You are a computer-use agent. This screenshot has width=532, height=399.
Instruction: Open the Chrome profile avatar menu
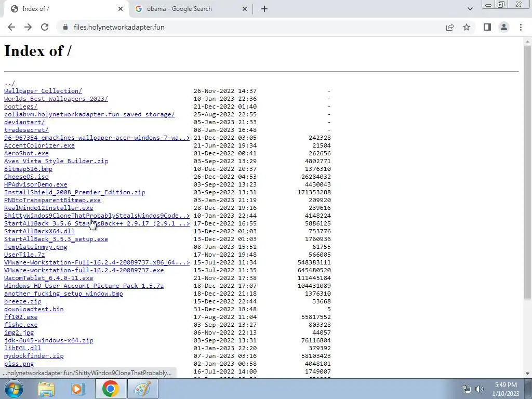[x=504, y=27]
